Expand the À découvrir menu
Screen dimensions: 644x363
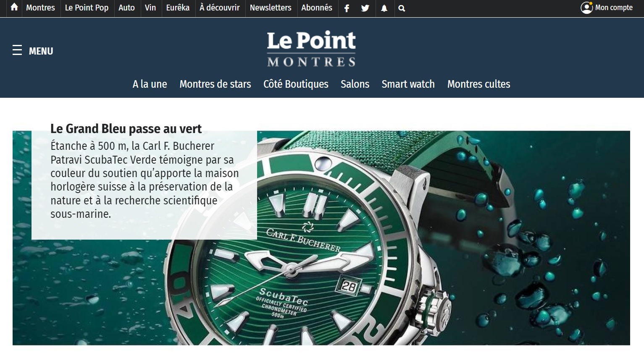click(220, 8)
